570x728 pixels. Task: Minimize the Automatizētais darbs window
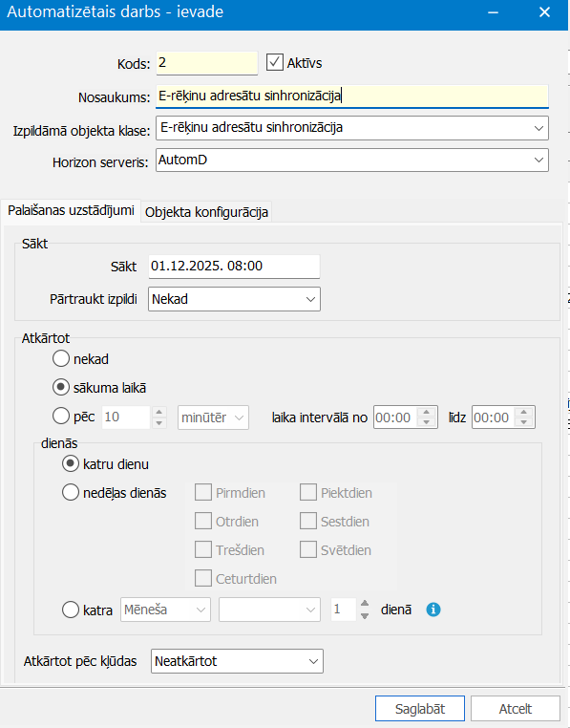[493, 12]
